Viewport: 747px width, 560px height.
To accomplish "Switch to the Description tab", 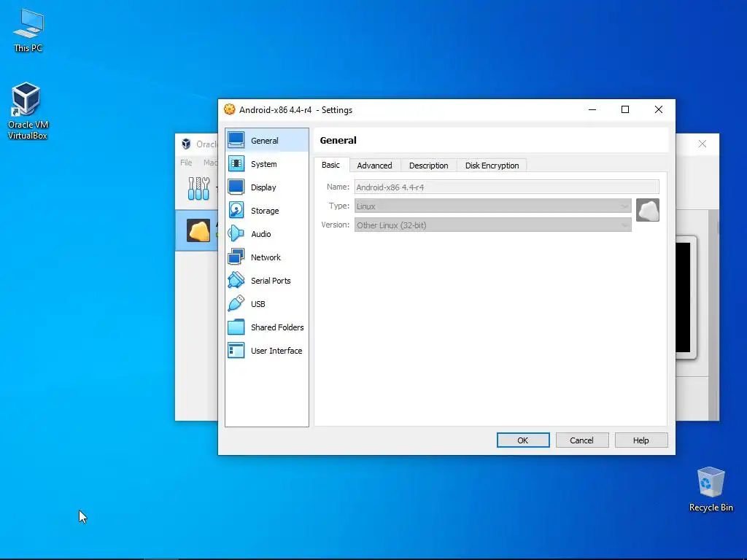I will [428, 166].
